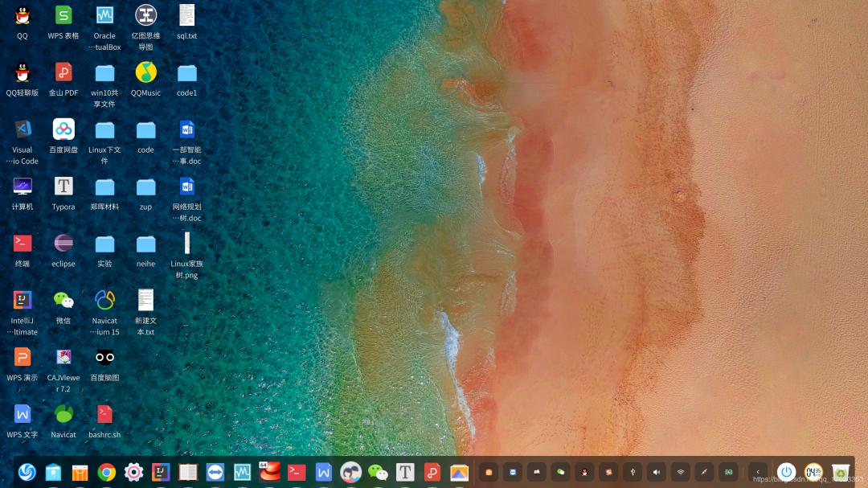Collapse the system tray with the arrow
Image resolution: width=868 pixels, height=488 pixels.
(758, 472)
